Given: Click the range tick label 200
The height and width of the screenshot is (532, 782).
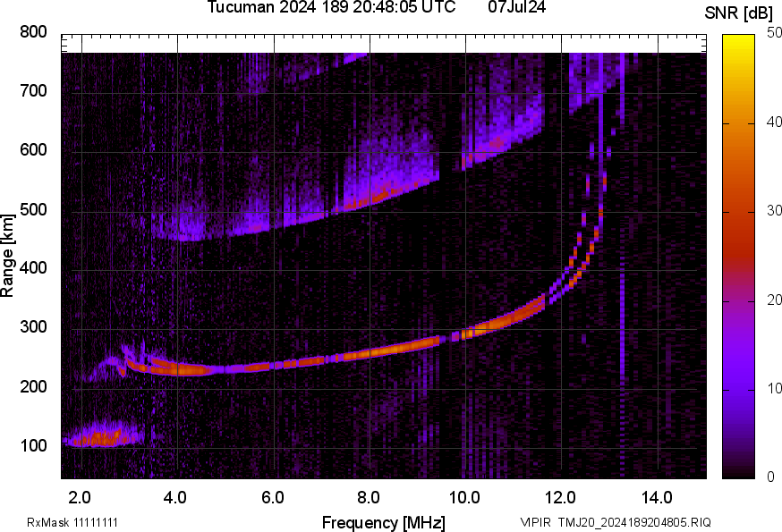Looking at the screenshot, I should pyautogui.click(x=33, y=386).
